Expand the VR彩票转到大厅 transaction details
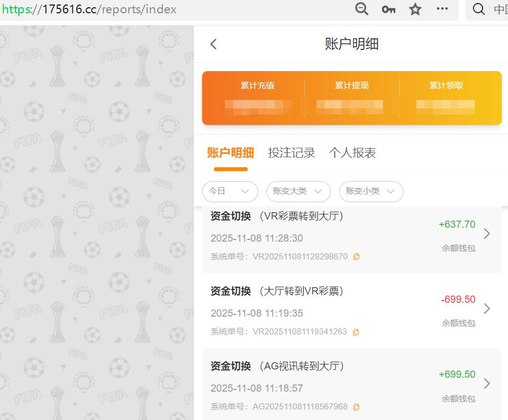The height and width of the screenshot is (420, 508). (487, 234)
